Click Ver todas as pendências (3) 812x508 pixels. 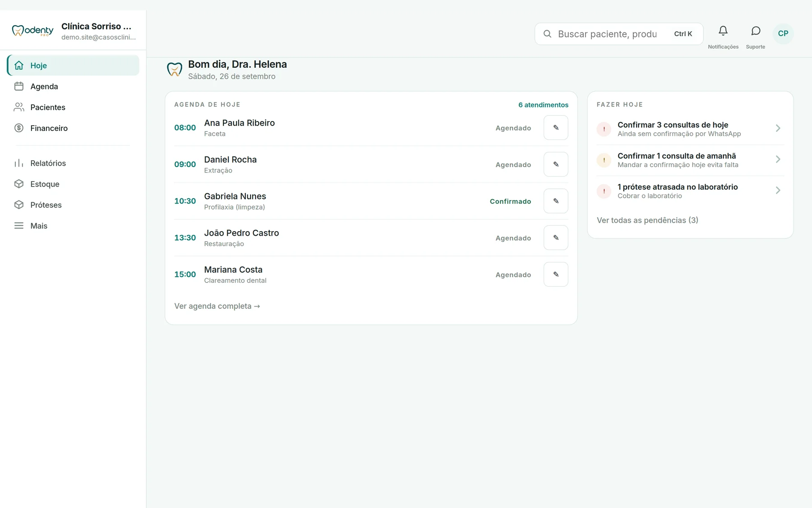[647, 220]
